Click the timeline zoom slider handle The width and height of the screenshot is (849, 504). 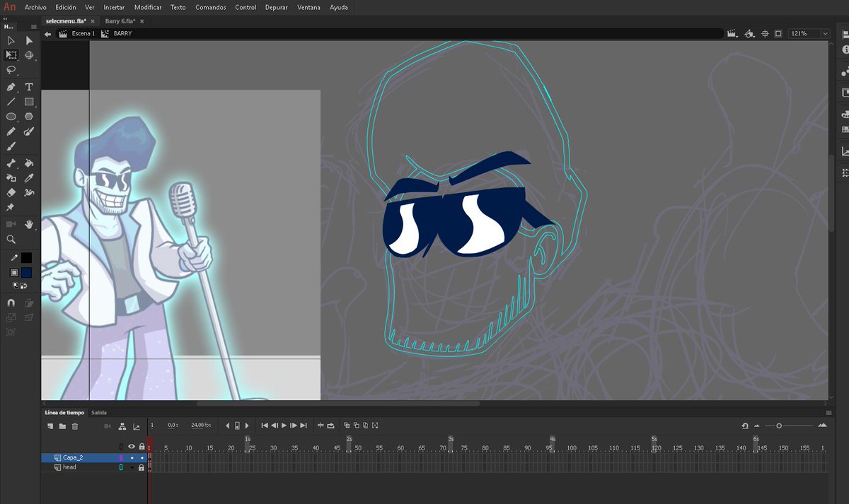tap(779, 426)
